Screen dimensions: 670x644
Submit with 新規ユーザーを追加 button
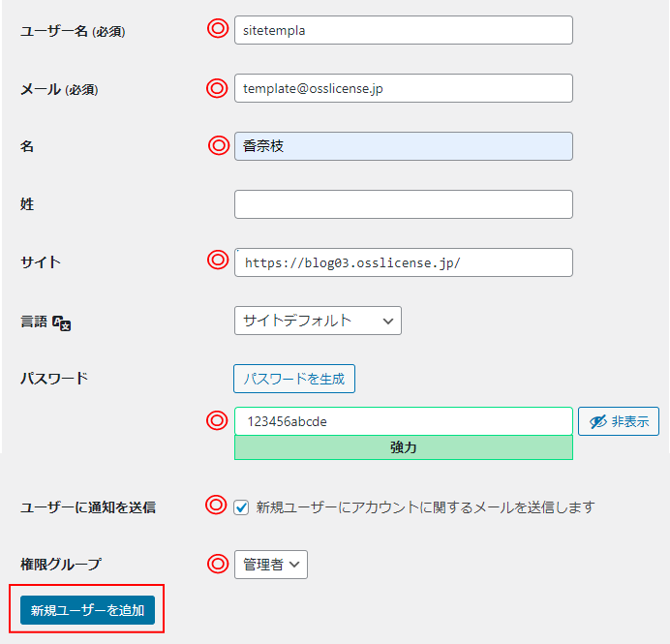click(87, 610)
